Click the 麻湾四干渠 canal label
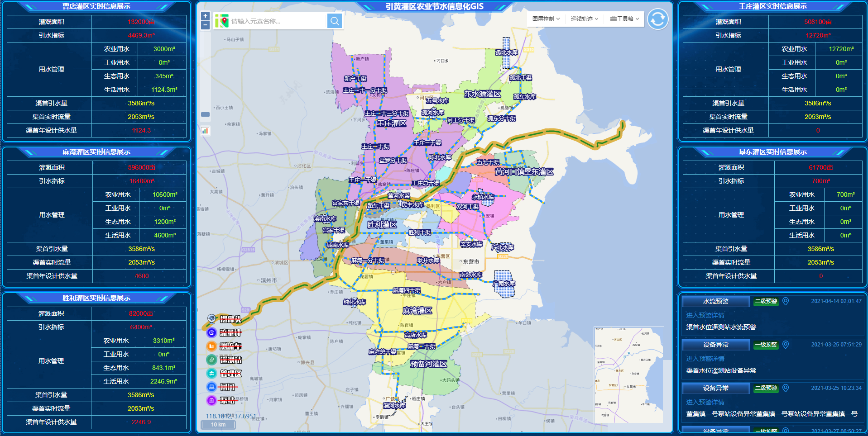 coord(407,290)
